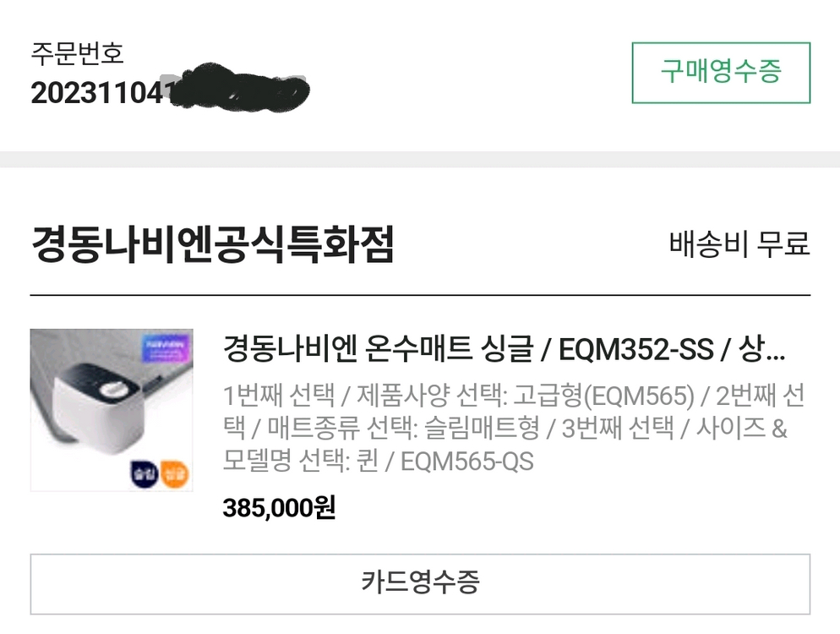Image resolution: width=840 pixels, height=634 pixels.
Task: Click the NAVIEN logo on product thumbnail
Action: coord(167,348)
